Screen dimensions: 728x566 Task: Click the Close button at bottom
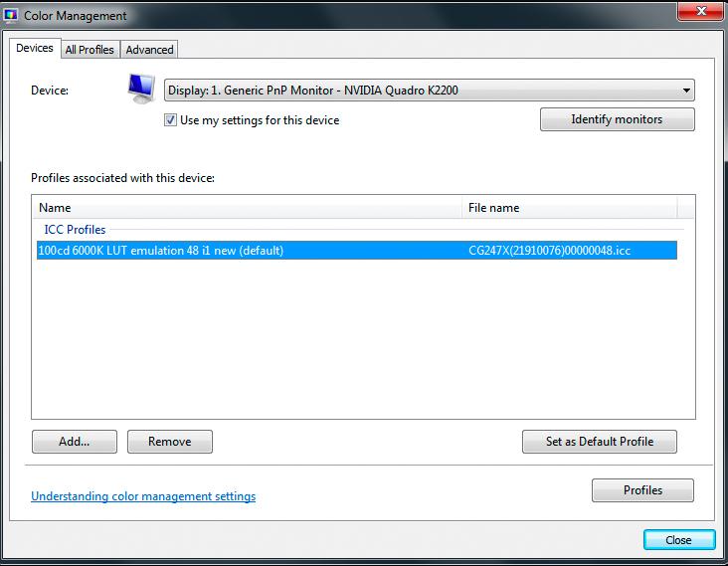point(679,539)
